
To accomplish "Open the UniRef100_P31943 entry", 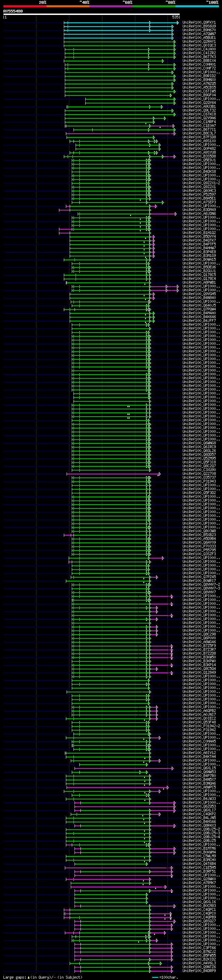I will point(199,481).
